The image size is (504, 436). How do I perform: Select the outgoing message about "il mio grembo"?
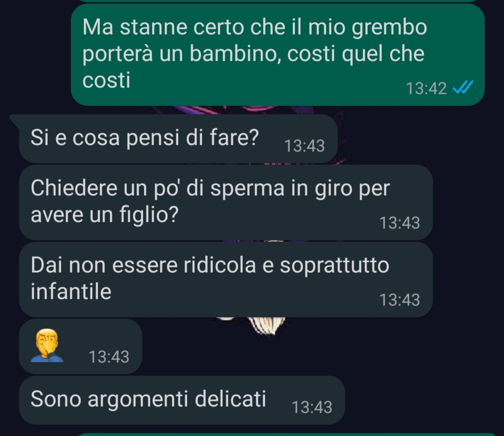(278, 55)
